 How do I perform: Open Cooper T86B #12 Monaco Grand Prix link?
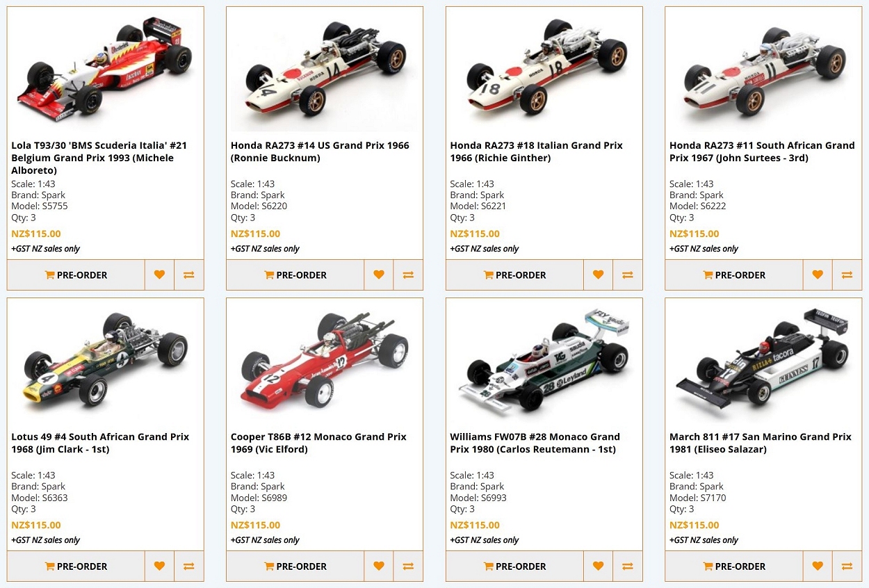point(318,443)
